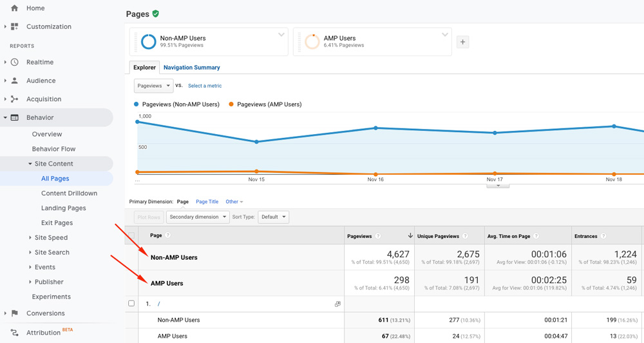Screen dimensions: 644x343
Task: Click the Select a metric link
Action: coord(205,86)
